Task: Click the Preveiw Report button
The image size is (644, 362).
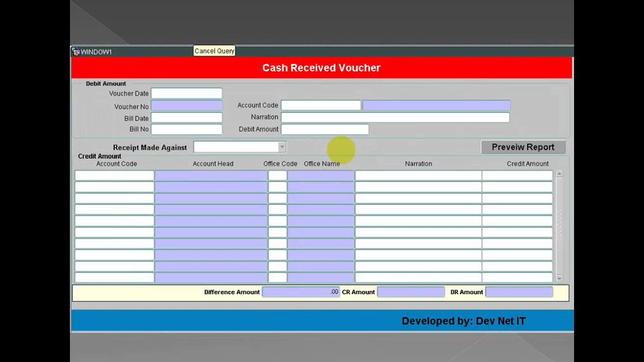Action: pos(523,147)
